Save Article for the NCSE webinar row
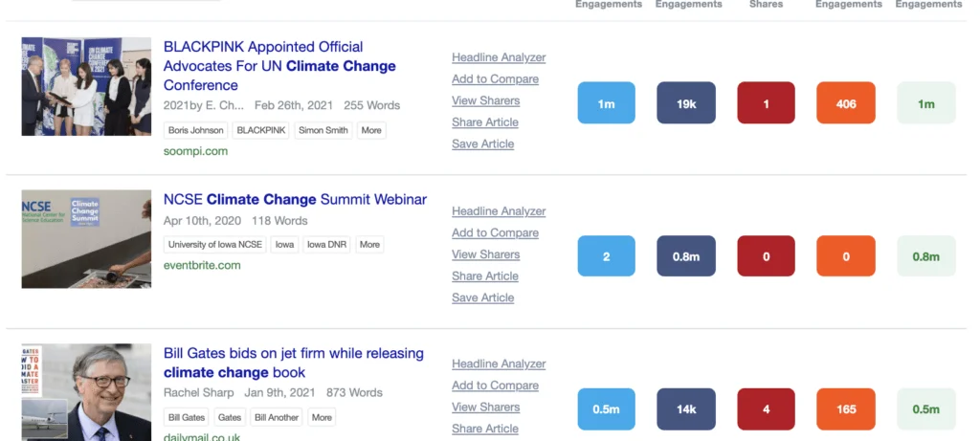Screen dimensions: 980x441 pos(483,298)
